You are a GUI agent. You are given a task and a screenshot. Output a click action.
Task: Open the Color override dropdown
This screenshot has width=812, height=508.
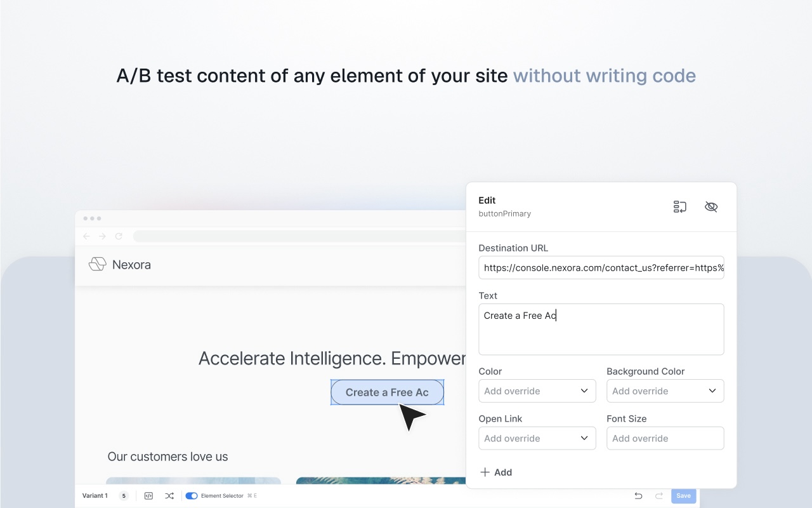click(x=537, y=391)
